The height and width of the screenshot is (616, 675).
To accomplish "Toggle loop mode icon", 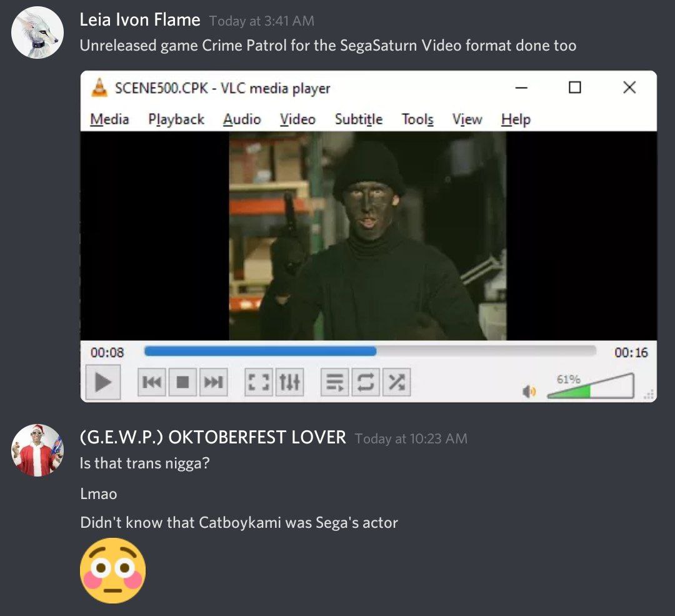I will tap(366, 382).
